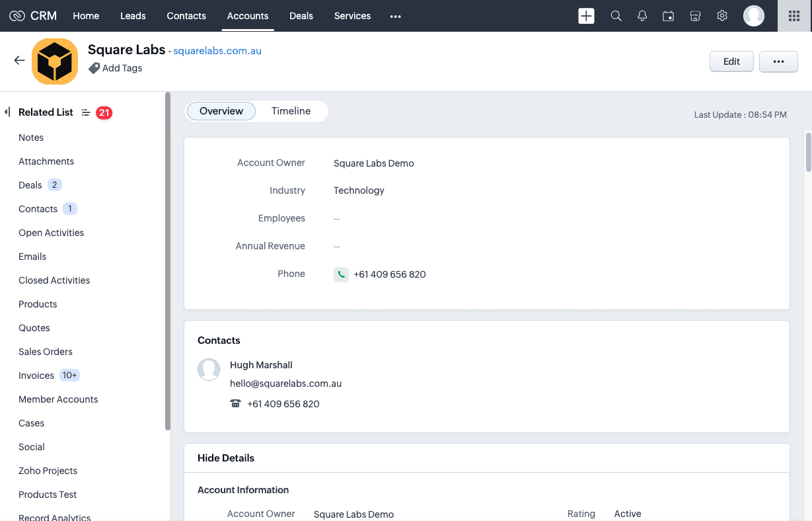Click the CRM logo icon
This screenshot has width=812, height=521.
(x=17, y=16)
